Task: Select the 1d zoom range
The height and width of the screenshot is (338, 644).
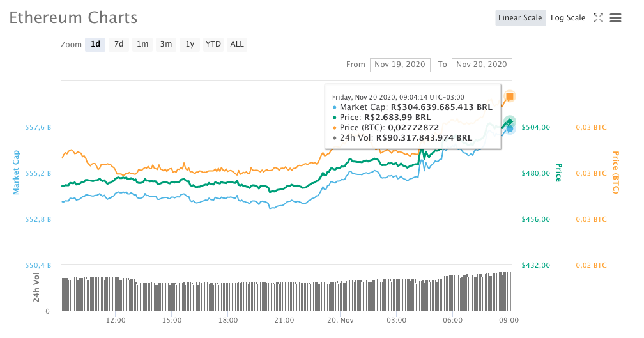Action: (x=95, y=44)
